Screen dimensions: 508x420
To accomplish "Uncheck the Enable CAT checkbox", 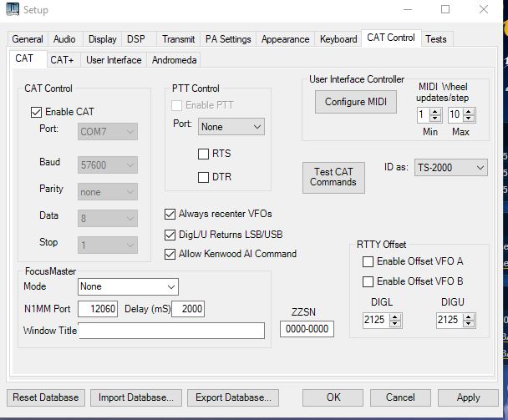I will click(36, 111).
